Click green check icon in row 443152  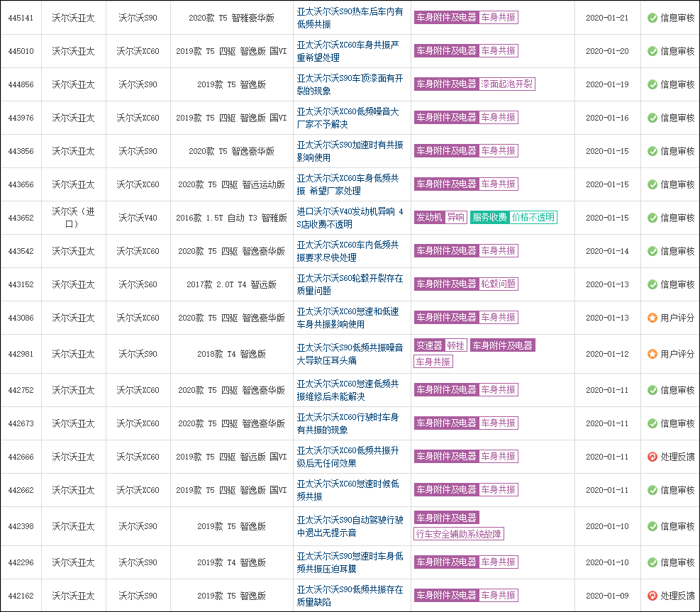[652, 284]
